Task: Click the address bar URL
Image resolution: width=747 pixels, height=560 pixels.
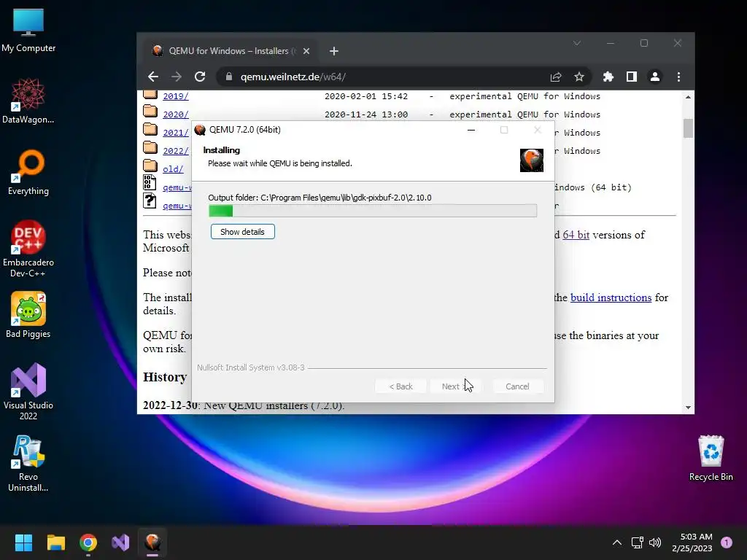Action: [x=293, y=77]
